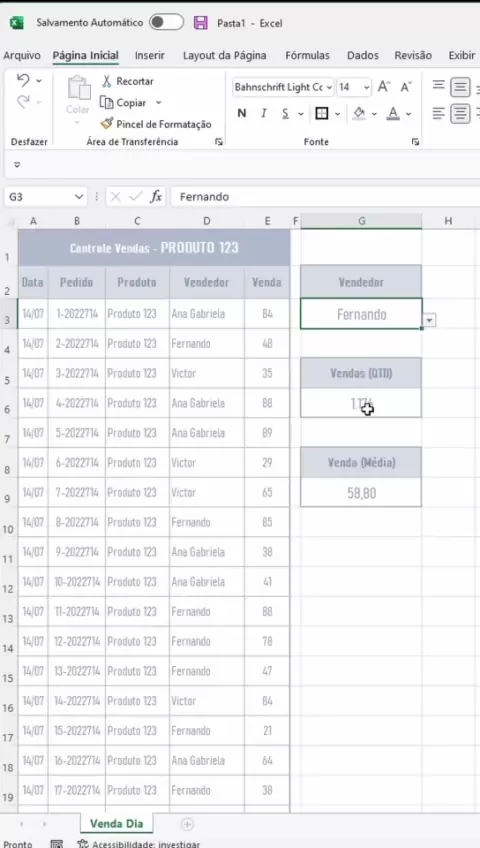
Task: Click the purple save disk icon
Action: [201, 23]
